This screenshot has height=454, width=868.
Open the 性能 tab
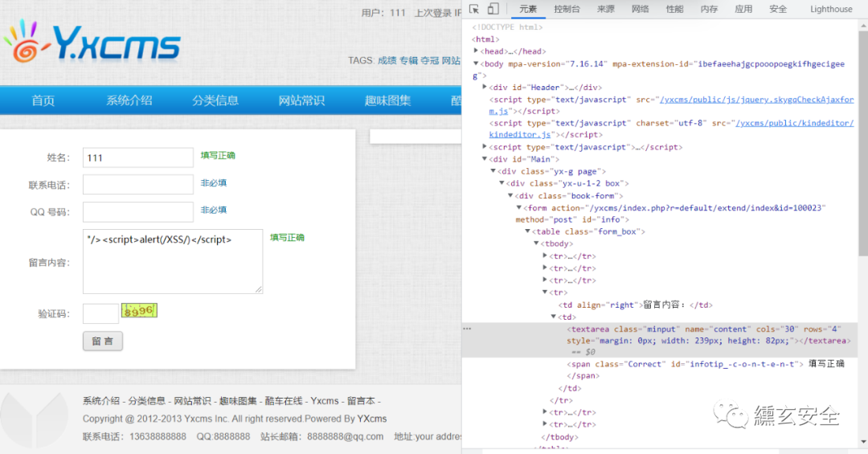click(674, 9)
